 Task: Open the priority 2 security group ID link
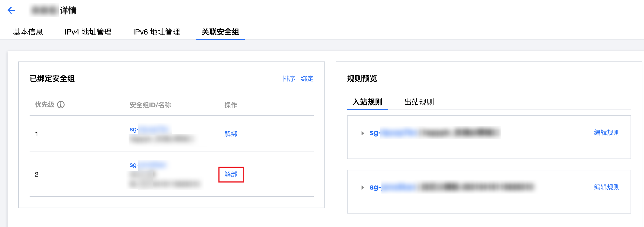tap(148, 165)
